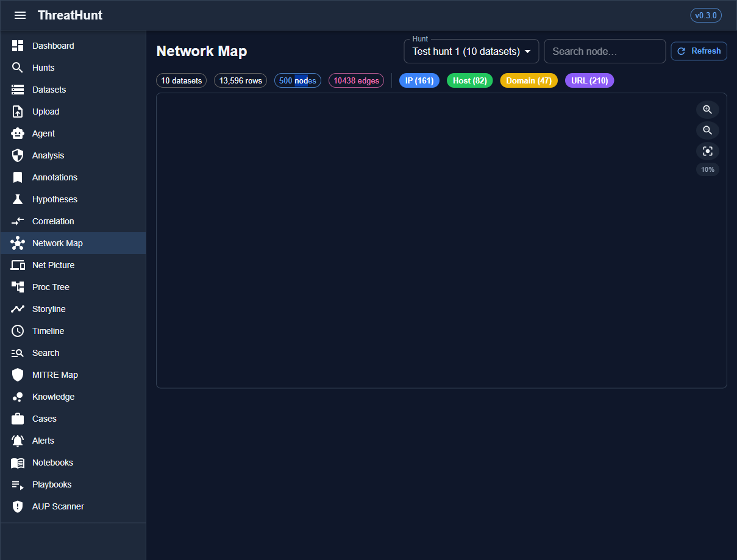Go to the Dashboard page
This screenshot has height=560, width=737.
click(53, 46)
